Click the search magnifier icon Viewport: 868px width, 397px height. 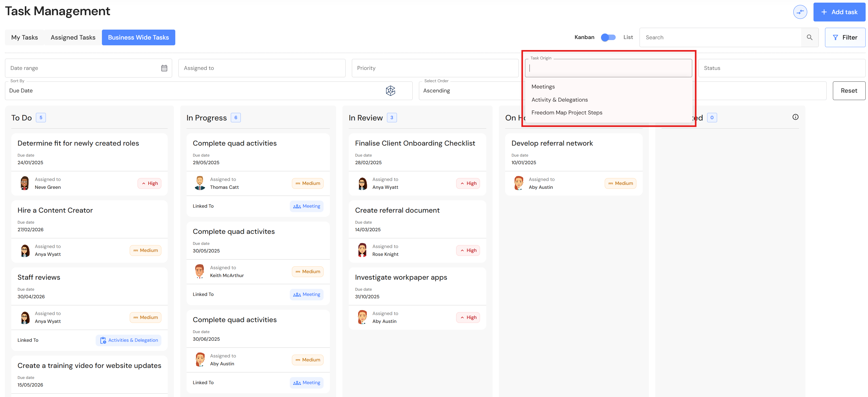click(809, 37)
